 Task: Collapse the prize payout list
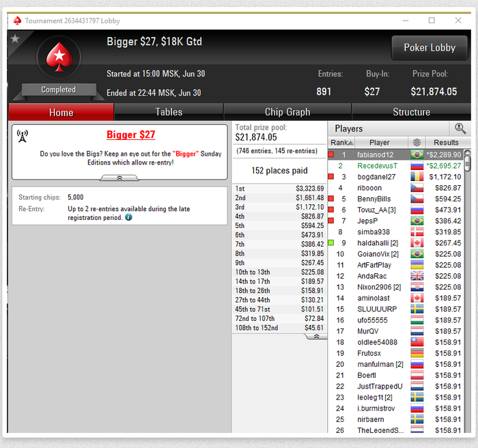(x=316, y=337)
